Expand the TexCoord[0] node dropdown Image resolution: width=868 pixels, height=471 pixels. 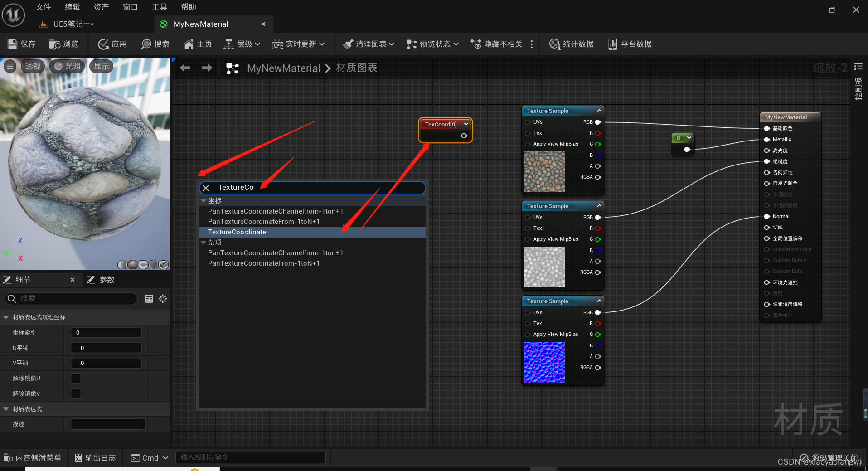tap(466, 124)
